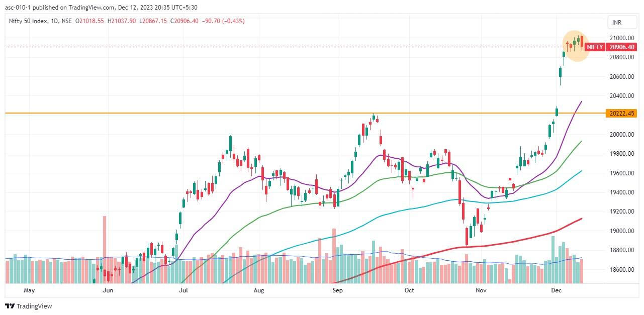Click the Dec label on time axis
This screenshot has height=315, width=644.
(556, 290)
